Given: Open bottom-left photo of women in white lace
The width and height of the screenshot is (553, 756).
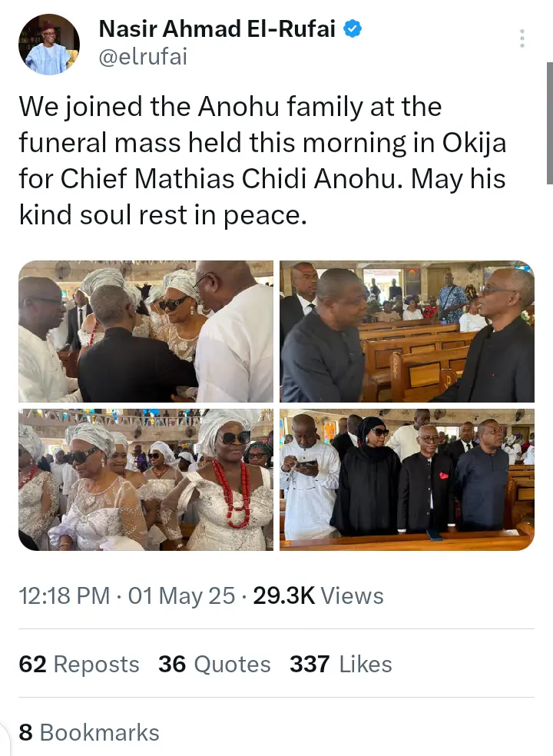Looking at the screenshot, I should pyautogui.click(x=146, y=479).
